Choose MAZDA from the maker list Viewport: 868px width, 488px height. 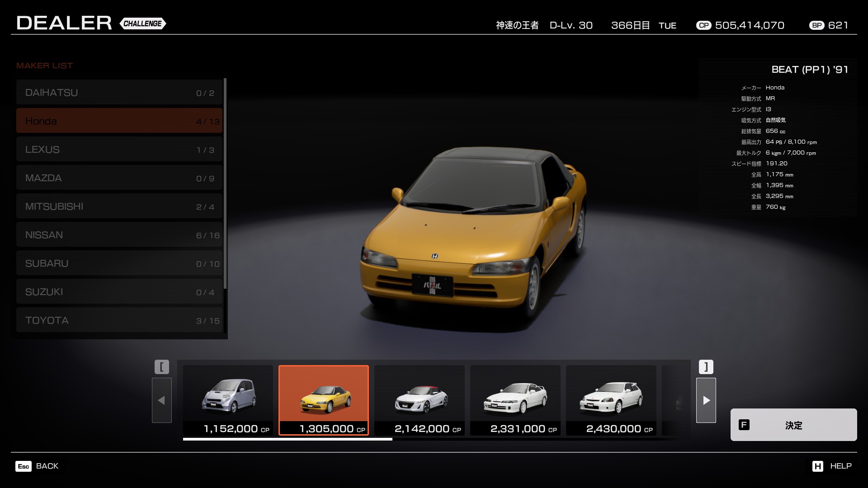click(x=119, y=178)
